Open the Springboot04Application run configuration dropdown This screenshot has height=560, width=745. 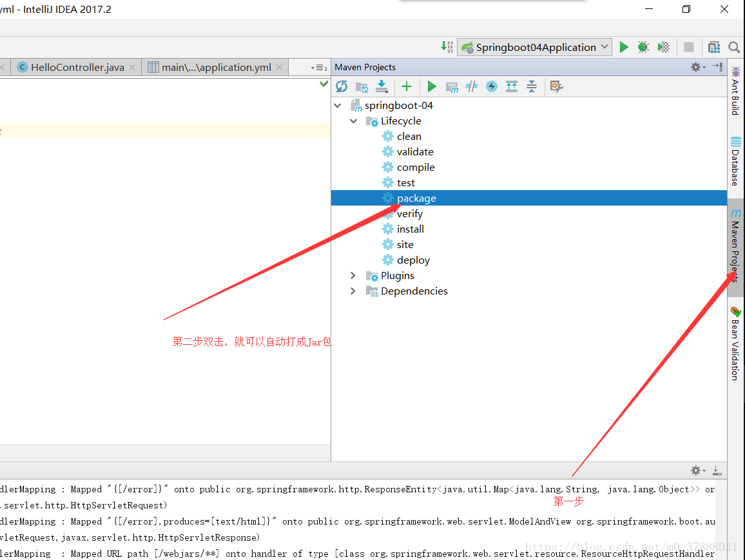tap(534, 47)
